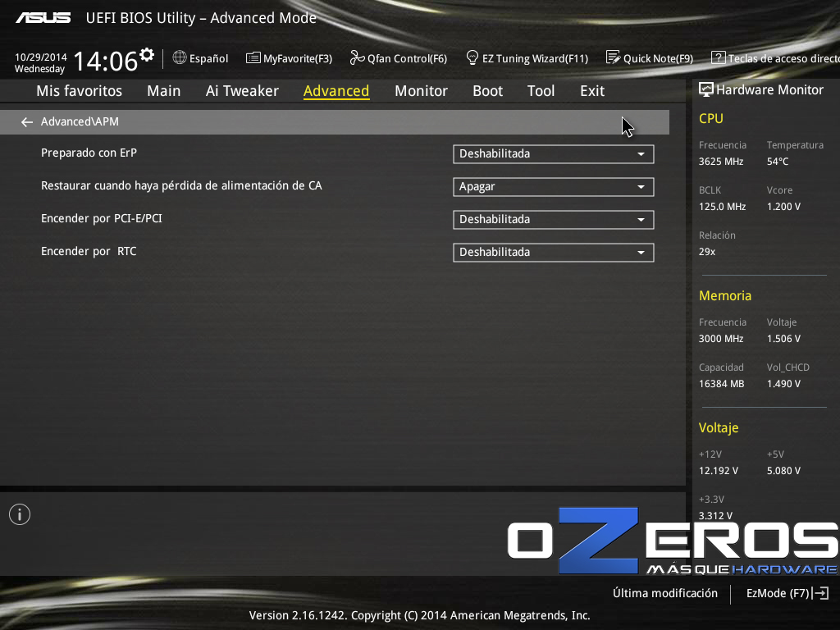This screenshot has width=840, height=630.
Task: Click the 125.0 MHz BCLK value
Action: [x=722, y=206]
